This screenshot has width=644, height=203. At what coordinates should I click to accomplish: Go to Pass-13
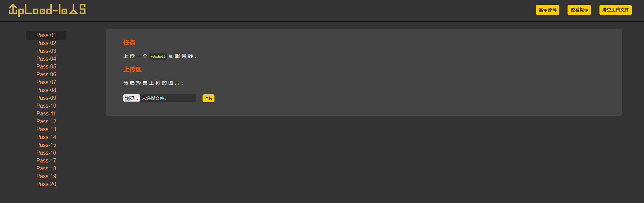coord(46,129)
